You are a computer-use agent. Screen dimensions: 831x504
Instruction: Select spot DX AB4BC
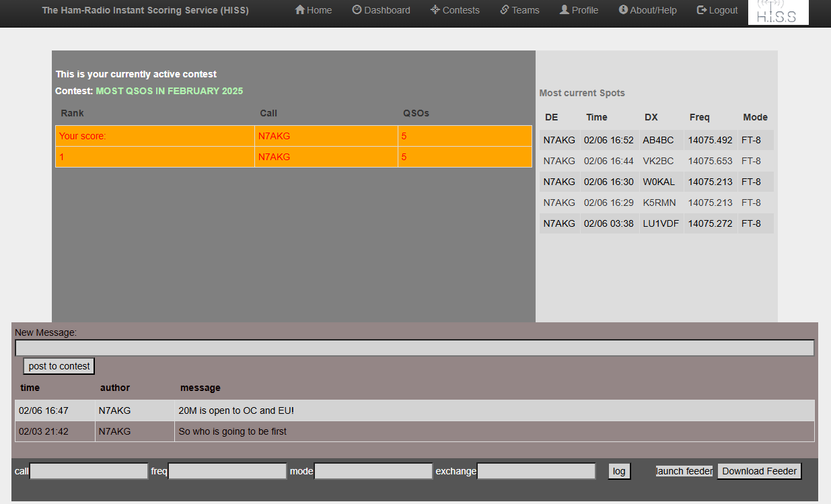point(658,140)
